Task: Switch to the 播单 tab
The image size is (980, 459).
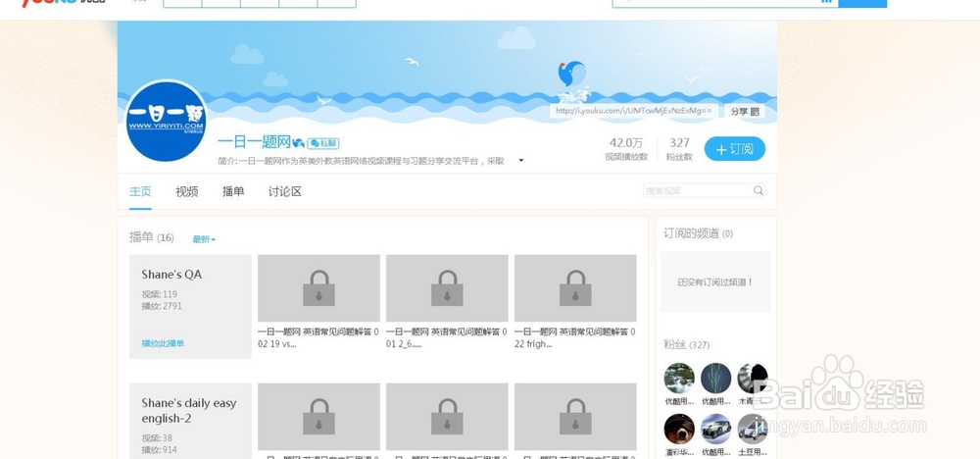Action: point(233,191)
